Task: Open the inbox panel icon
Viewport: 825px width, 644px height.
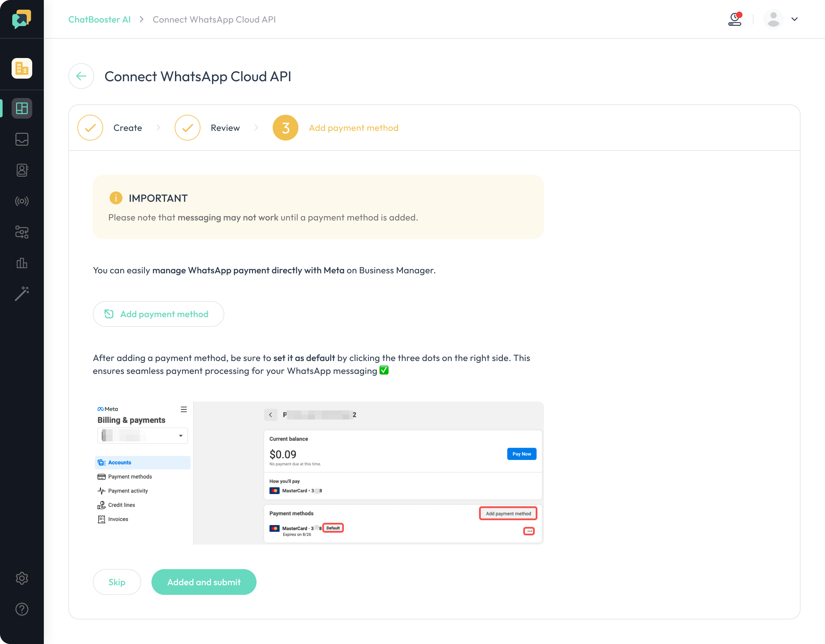Action: pos(21,139)
